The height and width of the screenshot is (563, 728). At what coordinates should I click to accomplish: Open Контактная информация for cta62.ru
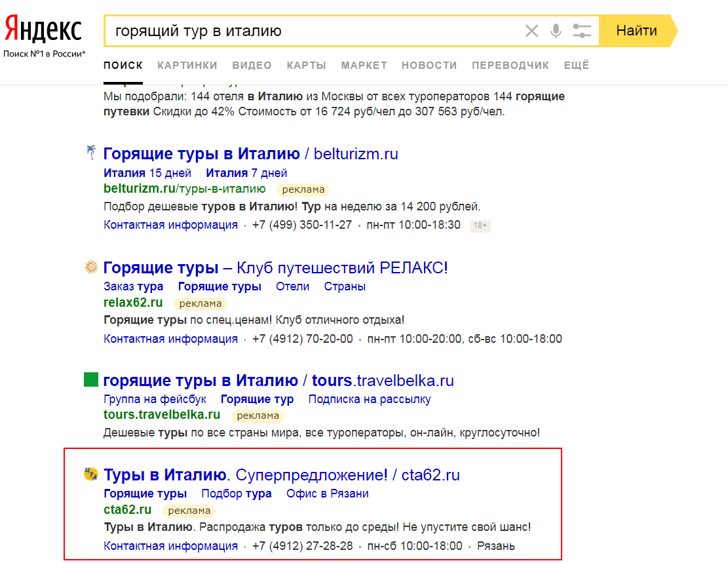[x=170, y=546]
